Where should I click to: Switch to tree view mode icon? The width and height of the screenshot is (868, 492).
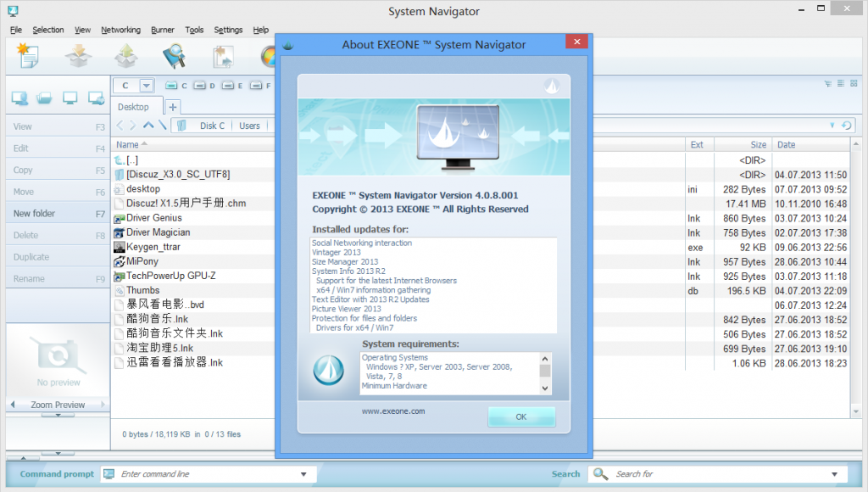point(828,84)
